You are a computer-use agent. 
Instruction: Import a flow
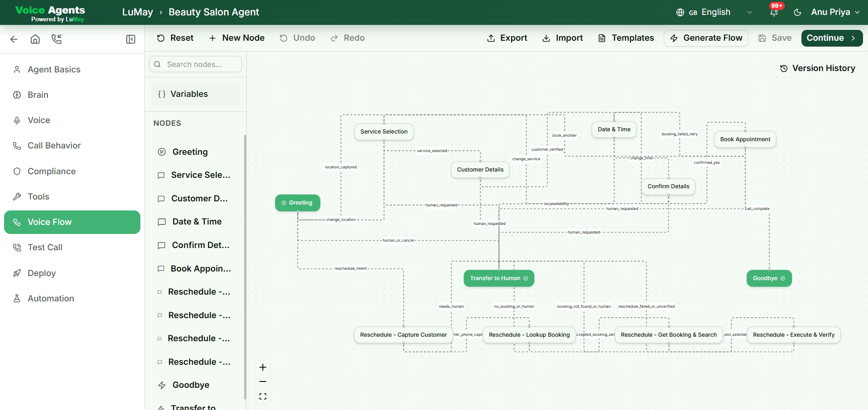tap(563, 38)
